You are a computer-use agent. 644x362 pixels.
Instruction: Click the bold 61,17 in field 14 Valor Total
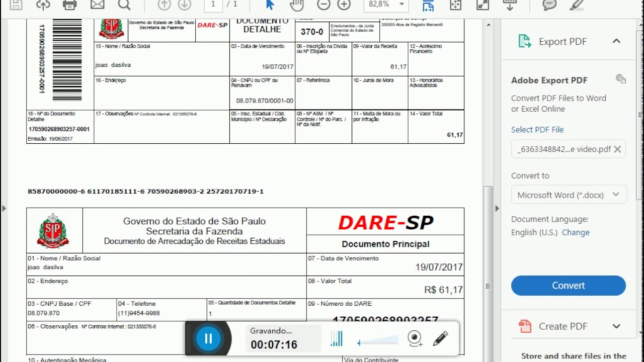pos(455,135)
